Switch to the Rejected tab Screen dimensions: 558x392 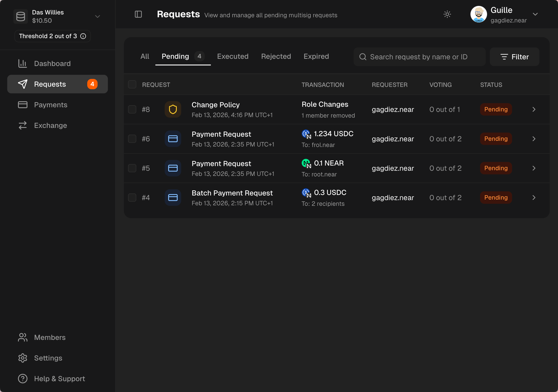(276, 56)
